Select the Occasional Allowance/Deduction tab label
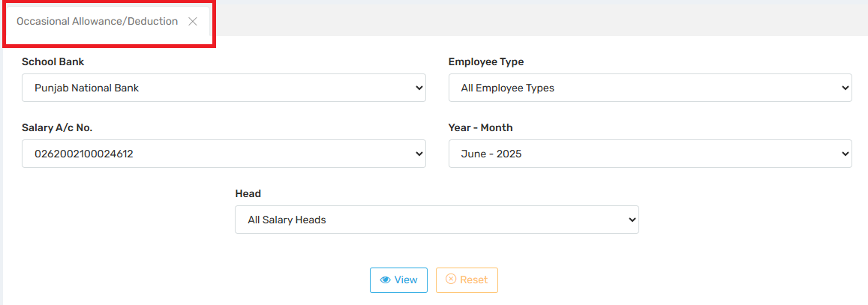 click(x=97, y=22)
